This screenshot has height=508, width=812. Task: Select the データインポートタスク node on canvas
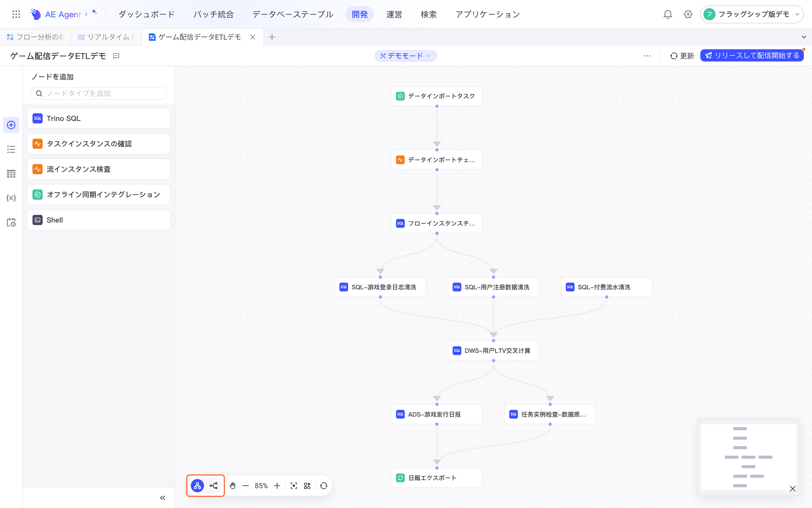436,96
